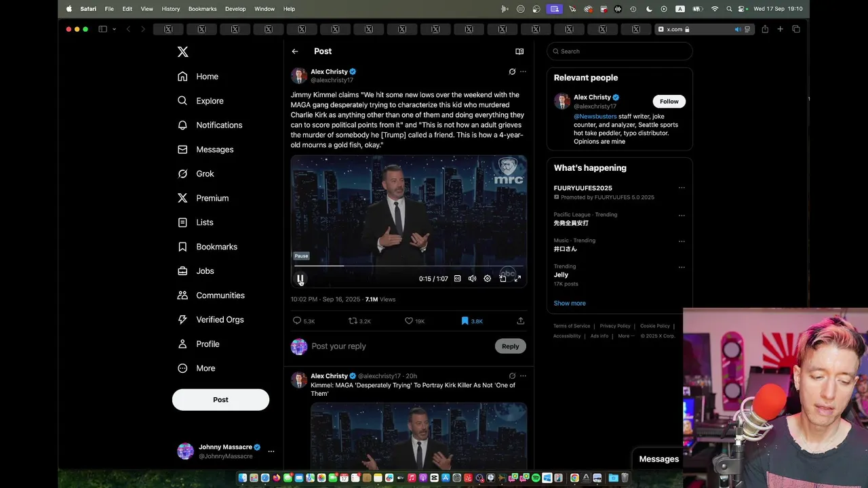Open a new Safari tab

[780, 29]
